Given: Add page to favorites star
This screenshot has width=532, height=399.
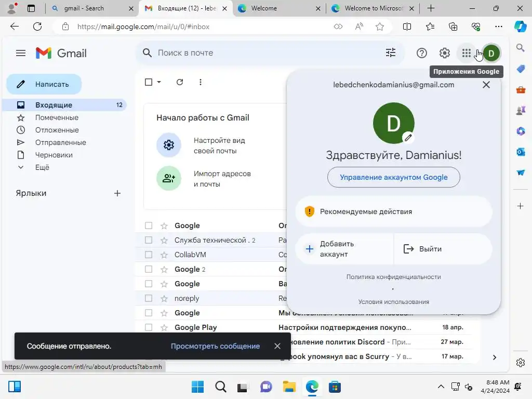Looking at the screenshot, I should point(380,26).
